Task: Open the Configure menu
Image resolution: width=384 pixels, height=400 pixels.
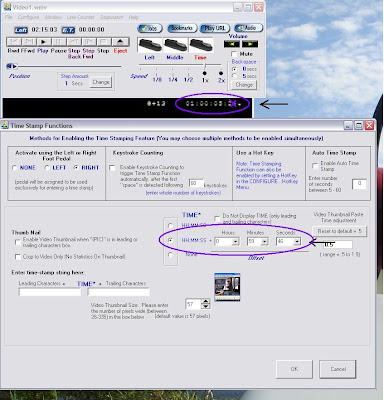Action: (28, 17)
